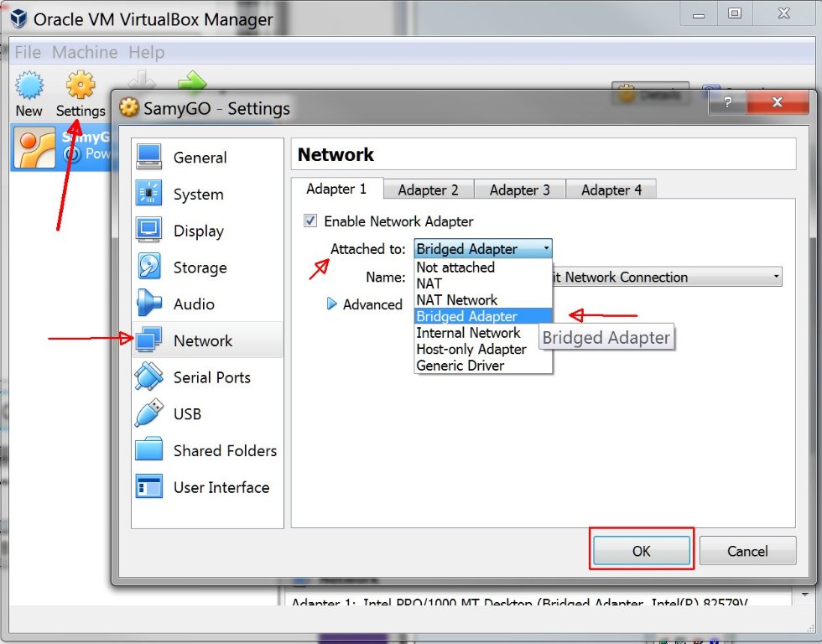Choose Generic Driver from the list

point(483,366)
